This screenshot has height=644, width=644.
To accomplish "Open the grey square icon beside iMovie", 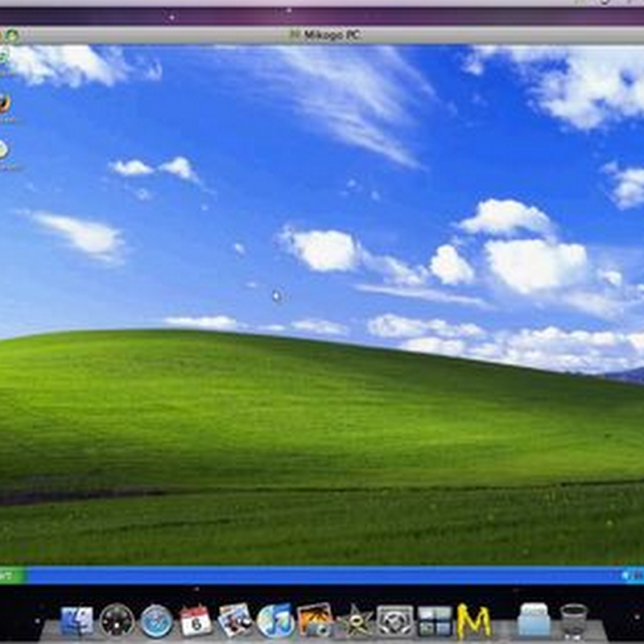I will coord(395,621).
